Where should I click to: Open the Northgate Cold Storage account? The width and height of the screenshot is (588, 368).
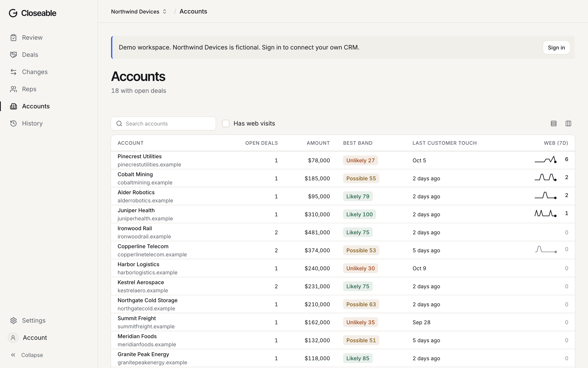147,301
